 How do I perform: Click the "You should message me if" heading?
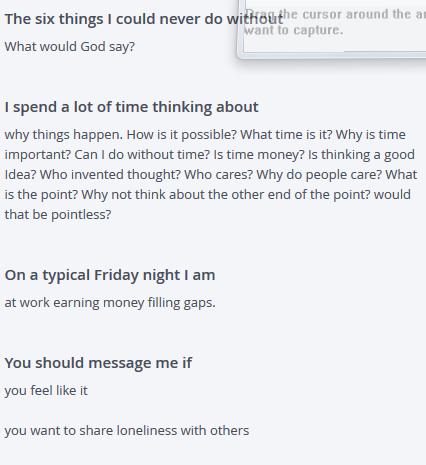98,363
